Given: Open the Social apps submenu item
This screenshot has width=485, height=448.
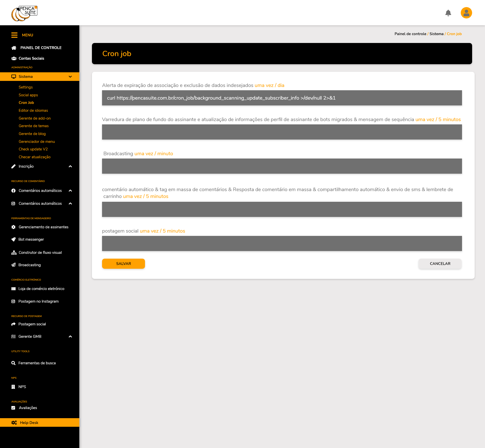Looking at the screenshot, I should [x=28, y=95].
